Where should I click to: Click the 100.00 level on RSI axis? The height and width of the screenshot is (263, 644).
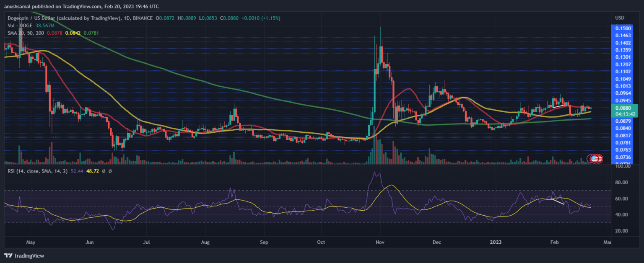click(x=623, y=166)
